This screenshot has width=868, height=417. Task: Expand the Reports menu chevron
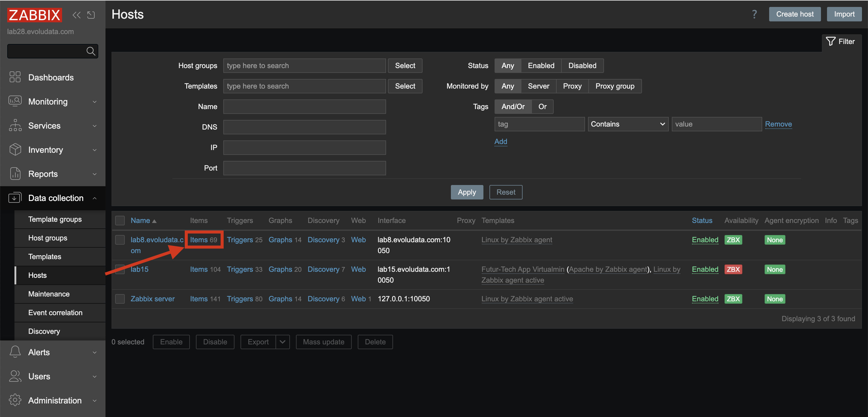95,174
